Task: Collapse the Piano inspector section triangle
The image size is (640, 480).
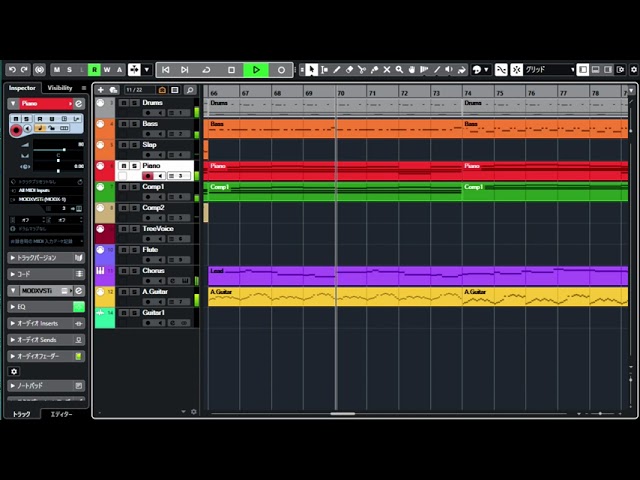Action: tap(13, 104)
